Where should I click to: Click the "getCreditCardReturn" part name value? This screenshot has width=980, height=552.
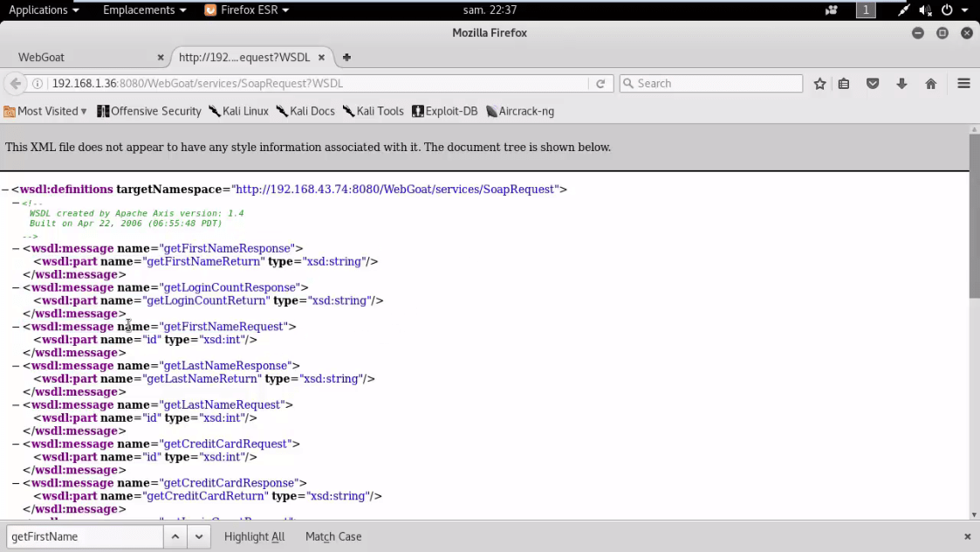coord(206,496)
